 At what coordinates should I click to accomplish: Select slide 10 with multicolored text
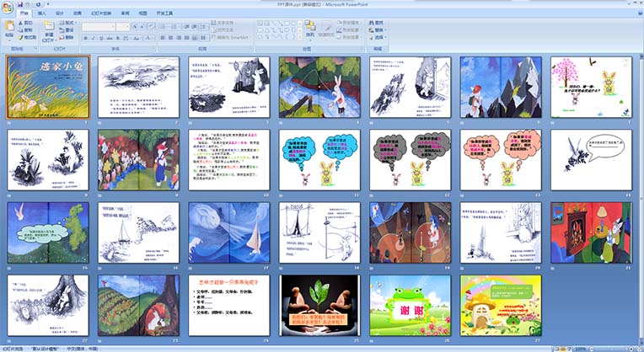[x=229, y=160]
